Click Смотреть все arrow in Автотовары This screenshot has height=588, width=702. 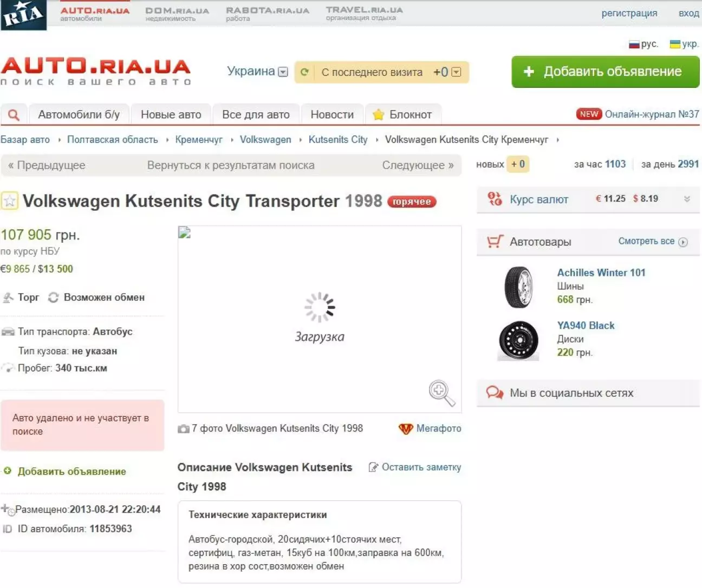pos(683,242)
